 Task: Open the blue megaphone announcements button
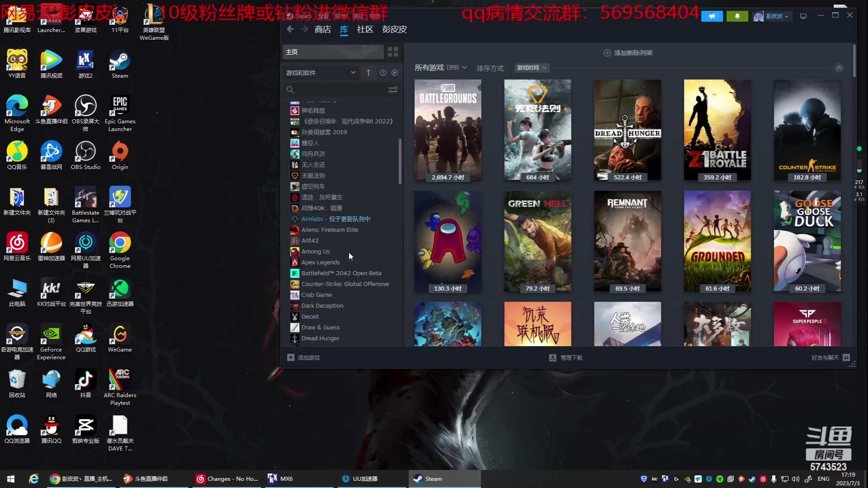pos(712,16)
